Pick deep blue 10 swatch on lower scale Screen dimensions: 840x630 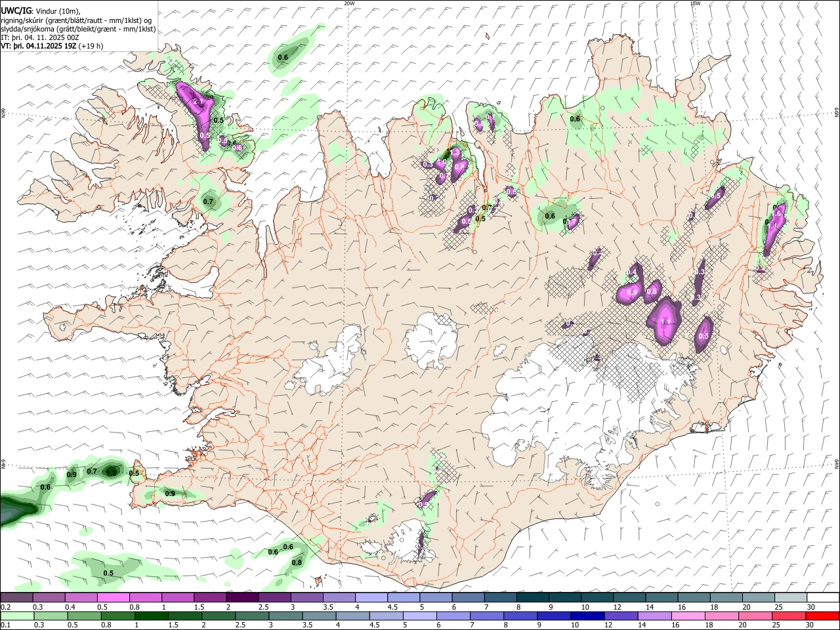[587, 616]
